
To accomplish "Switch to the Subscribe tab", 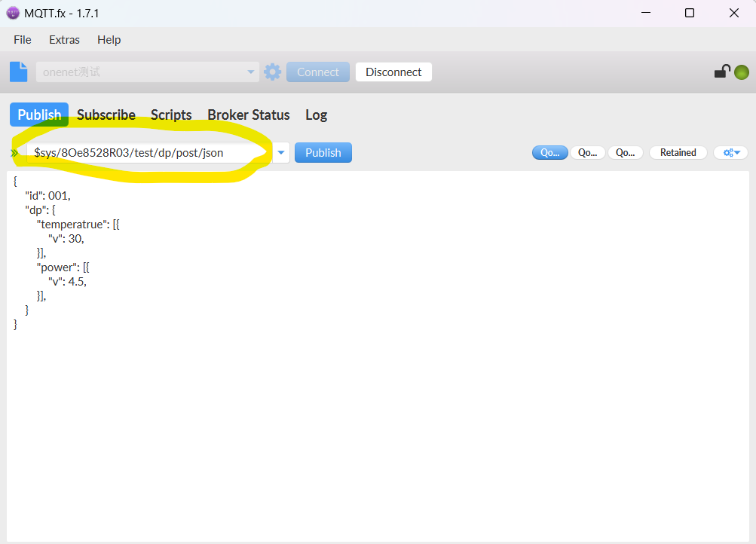I will (x=106, y=115).
